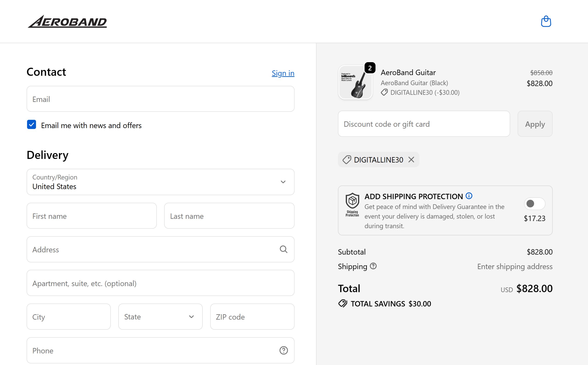Click the phone field help icon
Viewport: 588px width, 365px height.
[x=283, y=350]
